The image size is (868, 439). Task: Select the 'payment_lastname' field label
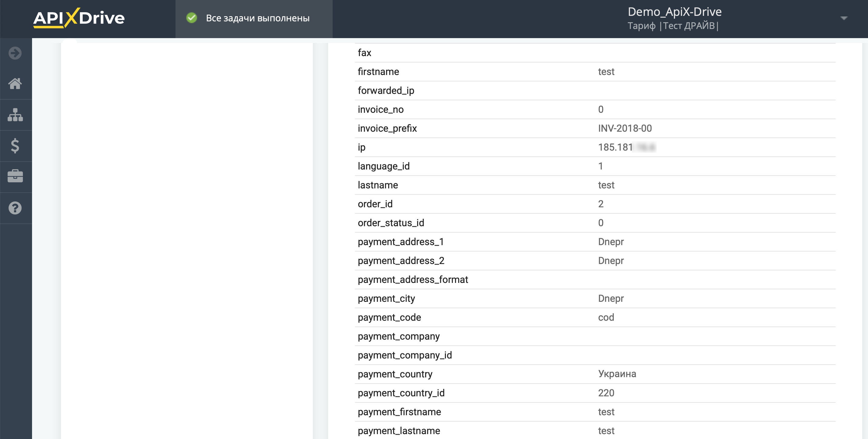399,431
